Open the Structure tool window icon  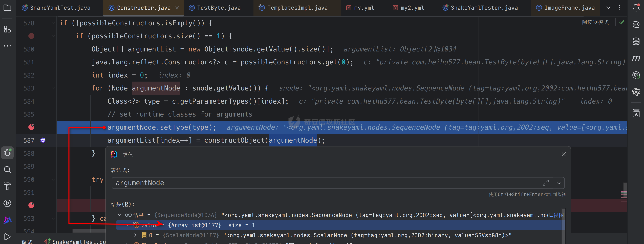pyautogui.click(x=8, y=29)
